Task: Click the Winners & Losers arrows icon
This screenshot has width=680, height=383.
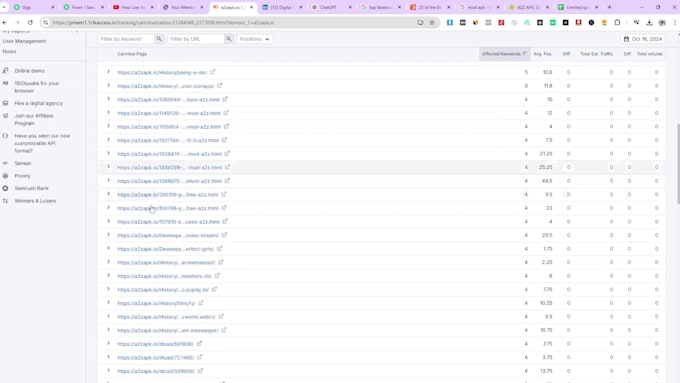Action: (x=5, y=201)
